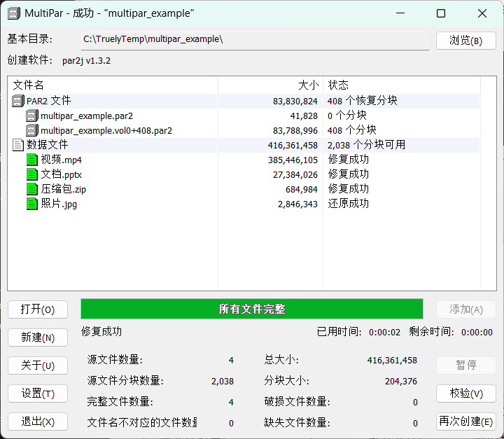504x439 pixels.
Task: Create new set with 新建(N) button
Action: [x=38, y=337]
